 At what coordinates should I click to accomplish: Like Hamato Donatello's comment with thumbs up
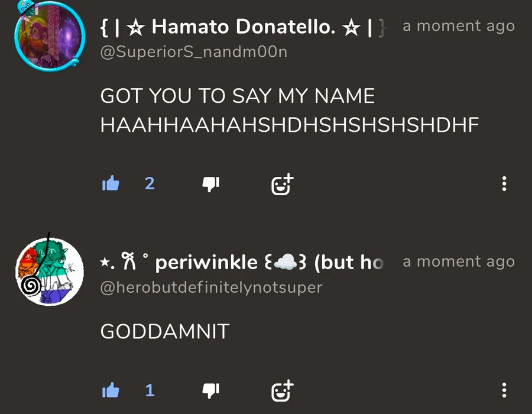point(111,183)
